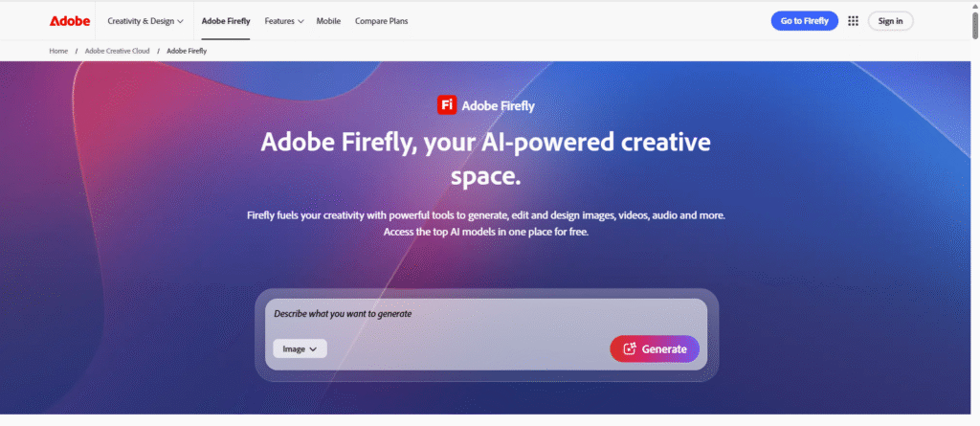
Task: Select the Adobe Firefly navigation tab
Action: [226, 21]
